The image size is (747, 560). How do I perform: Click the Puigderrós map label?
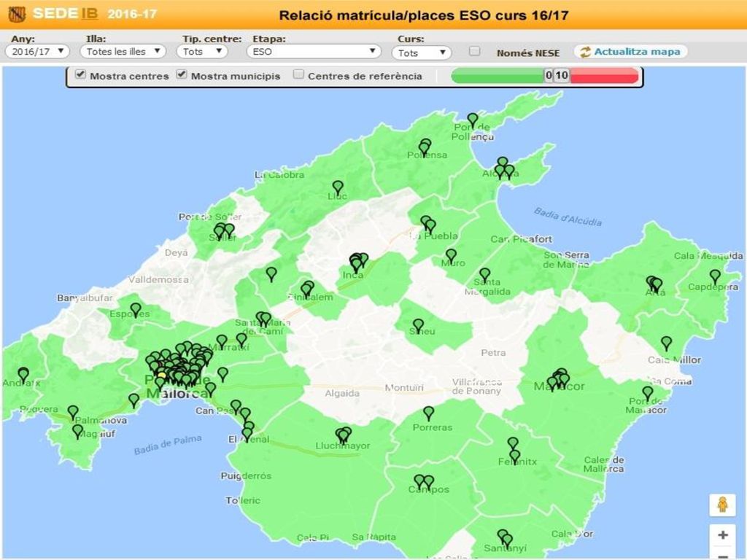246,475
